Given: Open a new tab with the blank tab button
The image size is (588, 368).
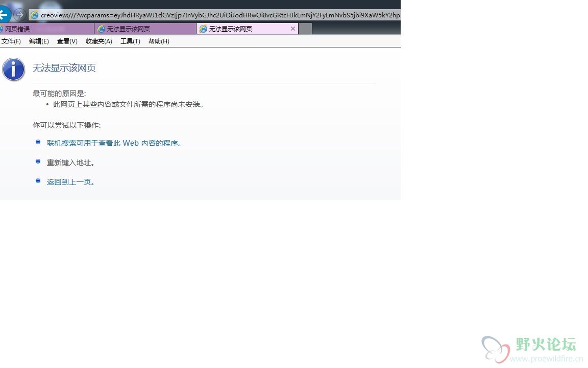Looking at the screenshot, I should 305,29.
